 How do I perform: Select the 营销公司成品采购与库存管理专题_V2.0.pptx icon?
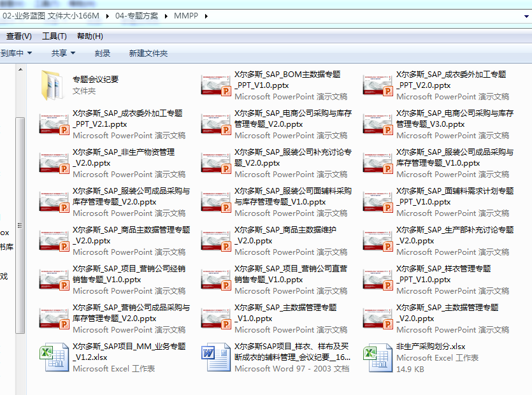pos(54,319)
